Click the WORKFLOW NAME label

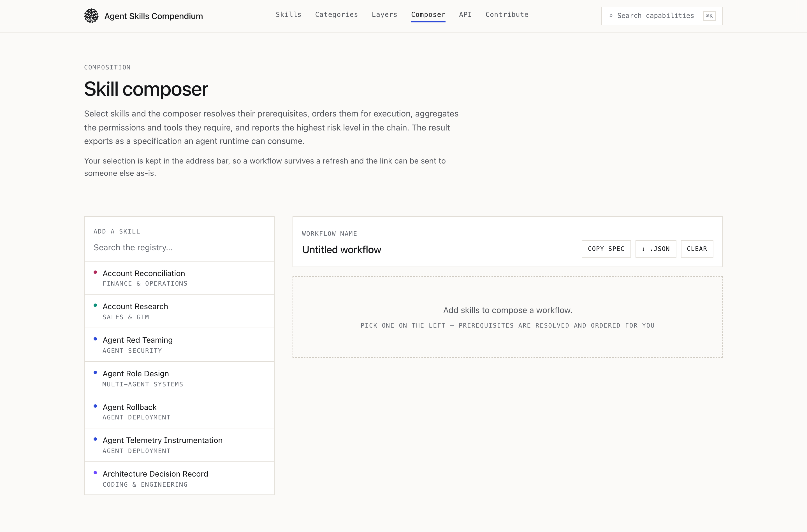click(329, 234)
